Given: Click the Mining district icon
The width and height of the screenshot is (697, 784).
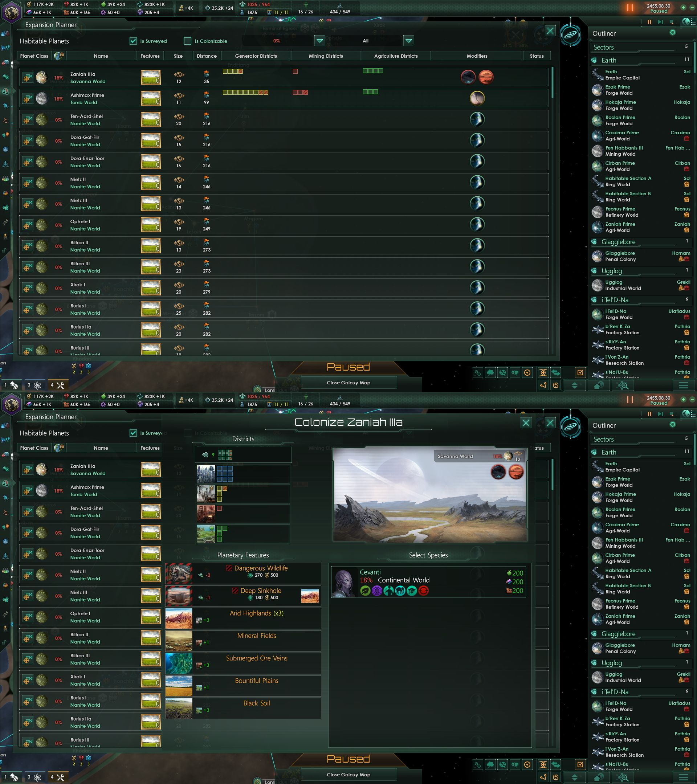Looking at the screenshot, I should click(x=205, y=514).
